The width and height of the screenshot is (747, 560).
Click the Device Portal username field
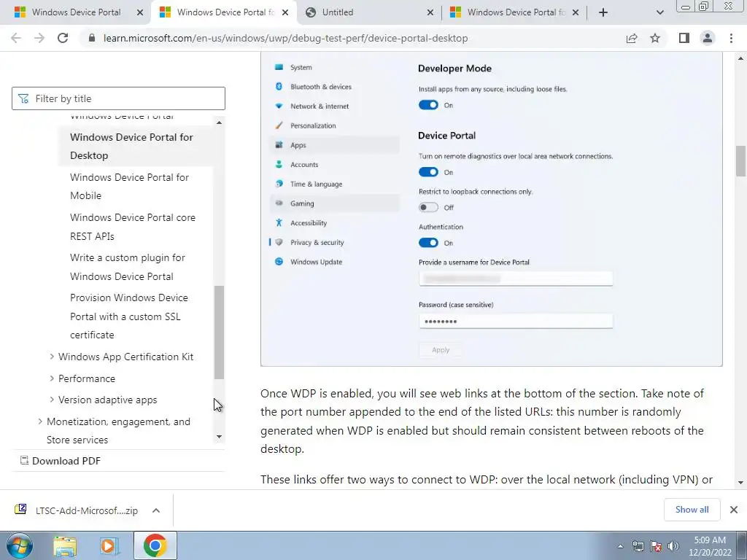(x=516, y=279)
